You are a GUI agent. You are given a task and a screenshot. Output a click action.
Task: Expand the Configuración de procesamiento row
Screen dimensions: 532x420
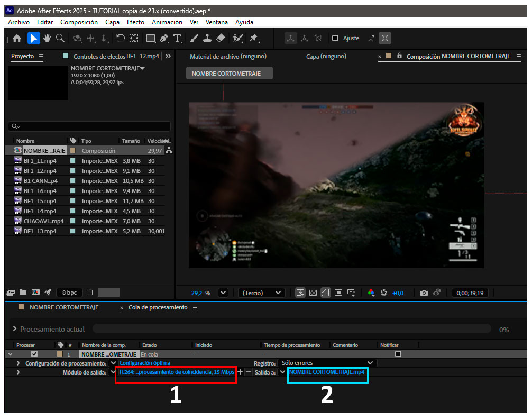coord(18,363)
